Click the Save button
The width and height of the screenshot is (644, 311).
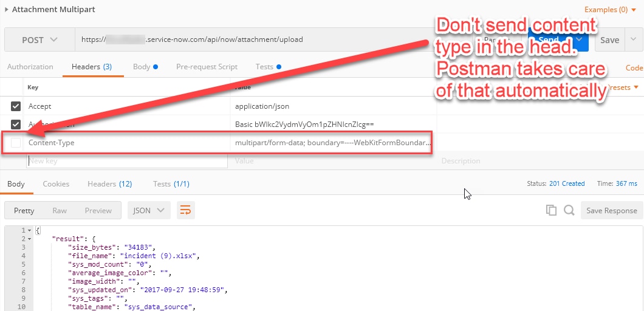pos(609,40)
